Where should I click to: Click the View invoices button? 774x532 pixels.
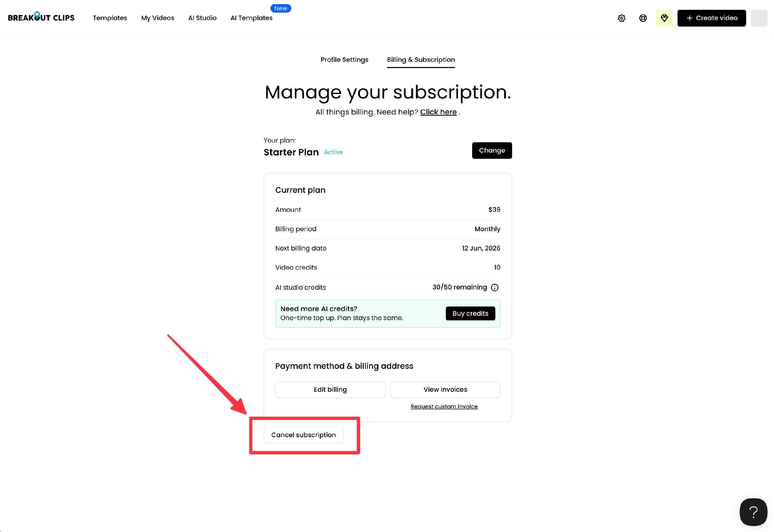click(445, 389)
